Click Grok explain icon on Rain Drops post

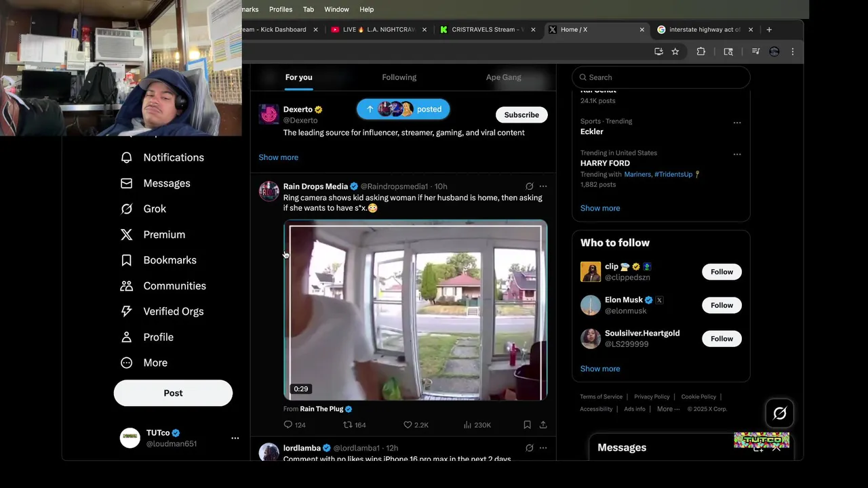(x=530, y=186)
